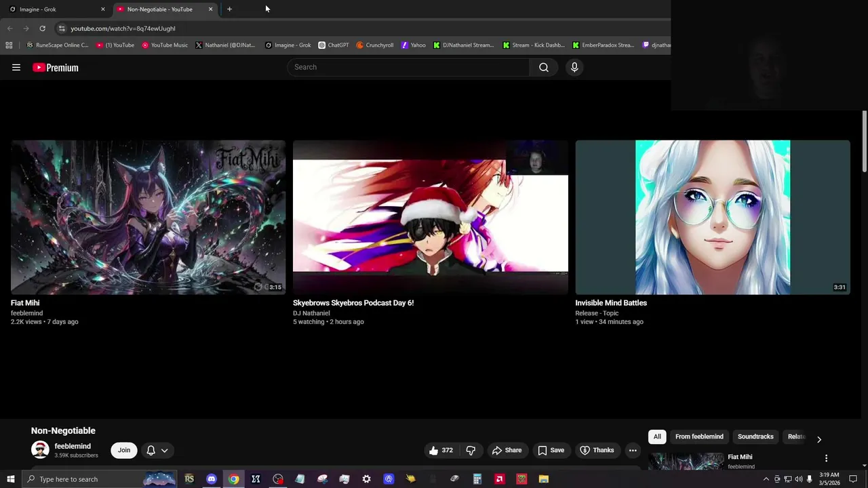Viewport: 868px width, 488px height.
Task: Click the Windows Start button
Action: tap(10, 479)
